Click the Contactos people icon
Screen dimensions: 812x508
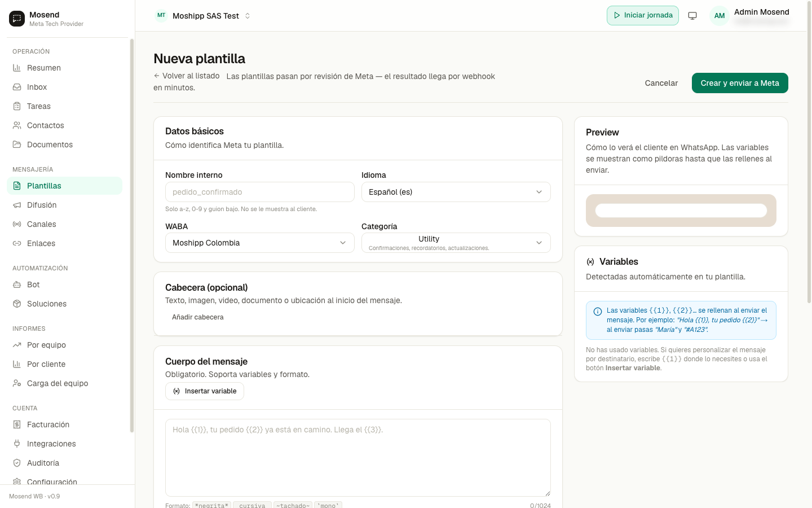tap(17, 125)
